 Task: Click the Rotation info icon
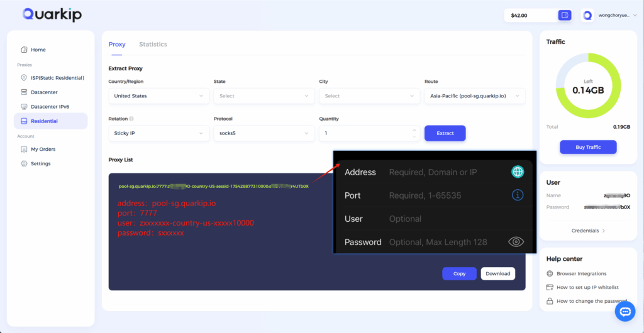pyautogui.click(x=131, y=119)
